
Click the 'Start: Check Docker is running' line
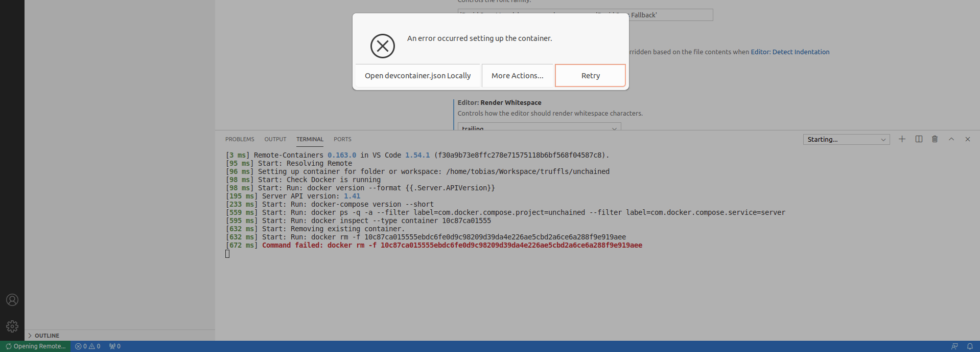(x=303, y=180)
